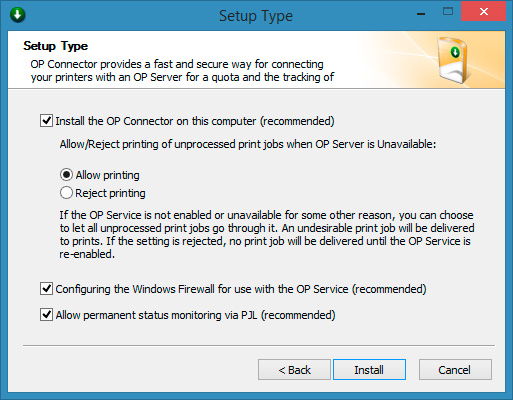
Task: Minimize the Setup Type window
Action: (421, 13)
